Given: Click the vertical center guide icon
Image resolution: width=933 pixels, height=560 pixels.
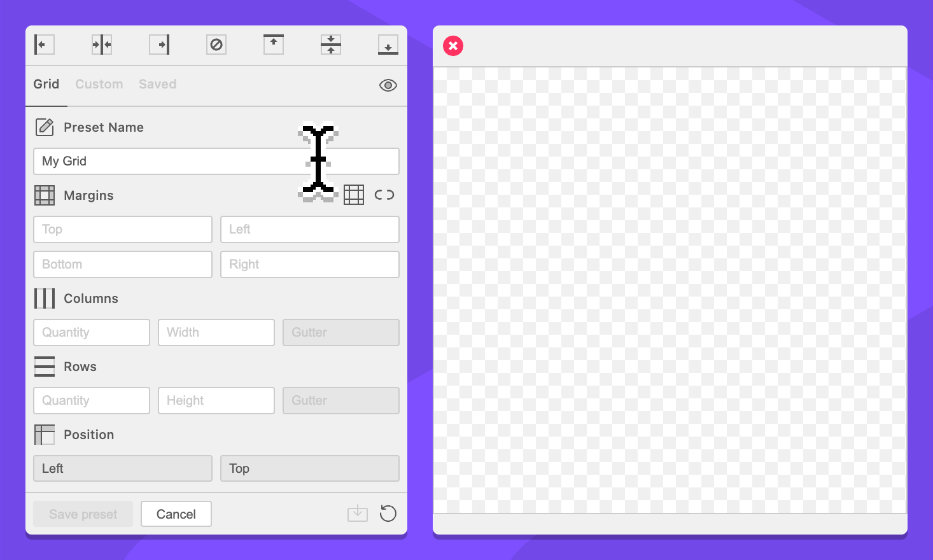Looking at the screenshot, I should pyautogui.click(x=331, y=45).
